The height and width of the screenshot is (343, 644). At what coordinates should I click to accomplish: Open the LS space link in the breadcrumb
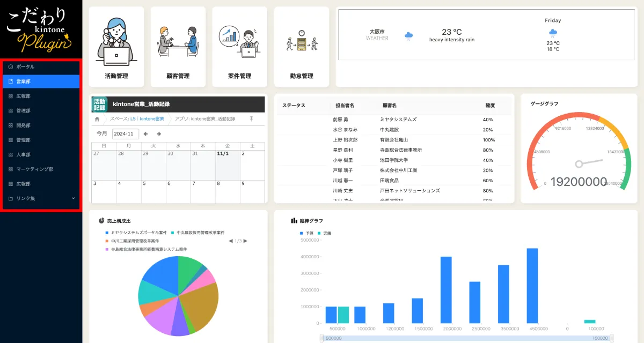tap(133, 118)
